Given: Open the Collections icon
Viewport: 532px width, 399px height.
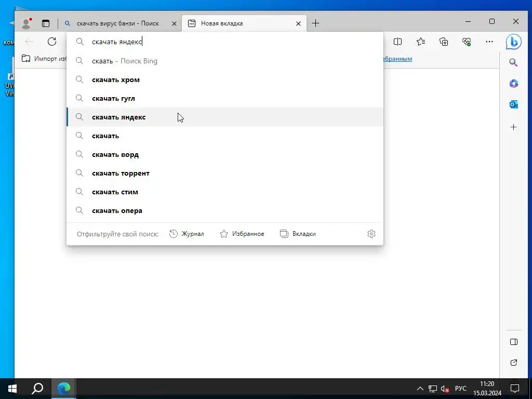Looking at the screenshot, I should click(x=444, y=42).
